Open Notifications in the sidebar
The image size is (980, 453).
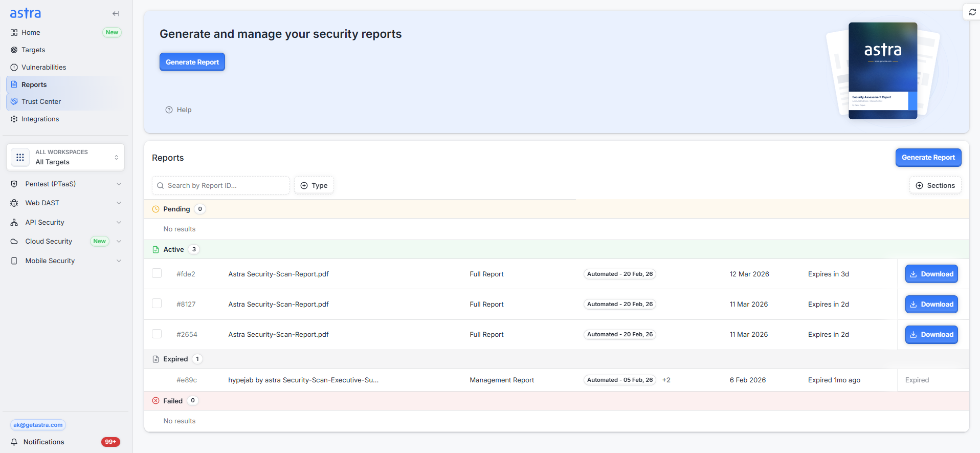click(x=43, y=442)
